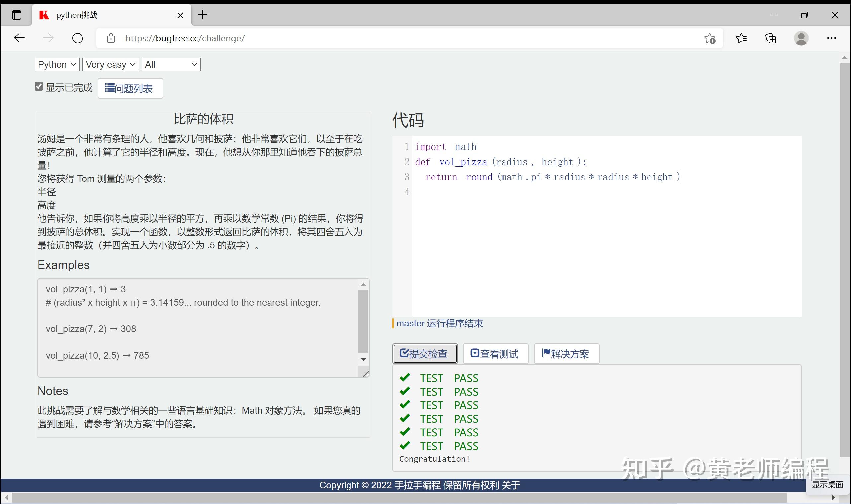Open the 问题列表 problem list

130,88
